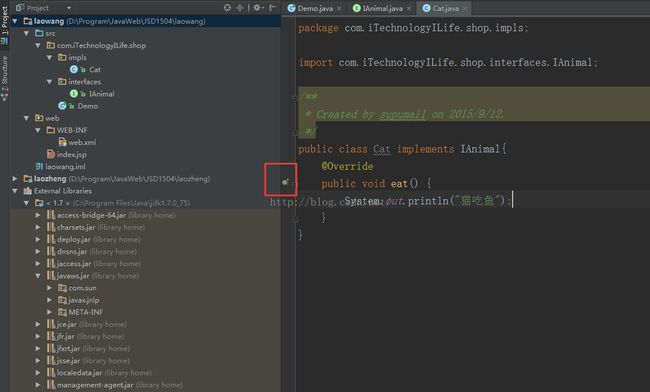Open the Project panel settings gear
Viewport: 650px width, 392px height.
point(257,7)
